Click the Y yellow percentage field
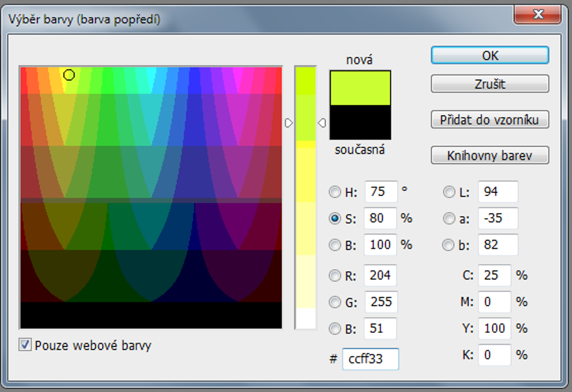572x392 pixels. pos(494,329)
